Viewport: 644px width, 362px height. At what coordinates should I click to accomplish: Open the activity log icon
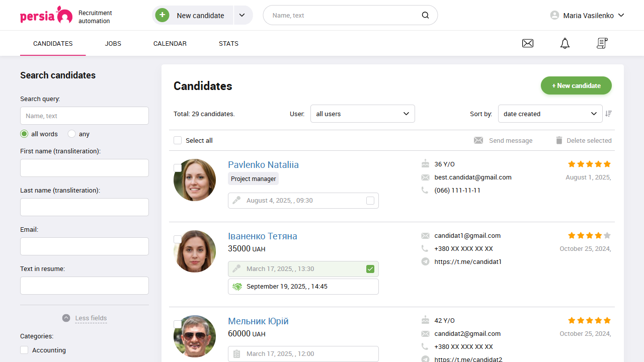pos(602,43)
